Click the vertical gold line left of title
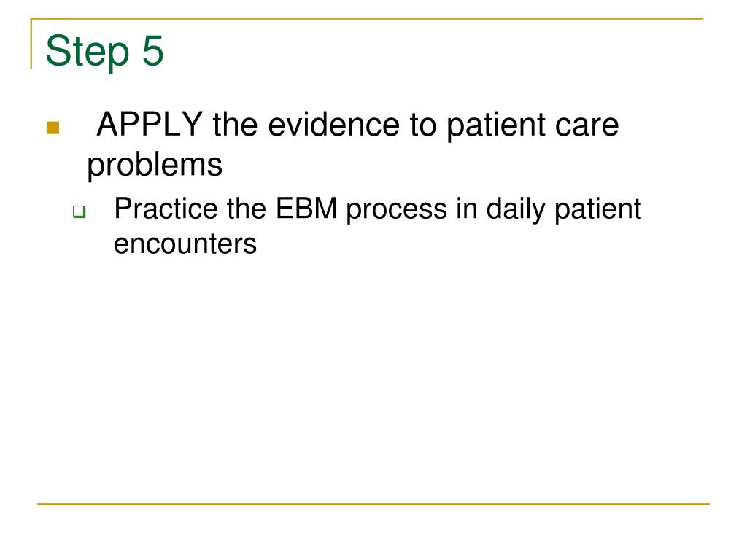This screenshot has width=747, height=560. (x=31, y=44)
